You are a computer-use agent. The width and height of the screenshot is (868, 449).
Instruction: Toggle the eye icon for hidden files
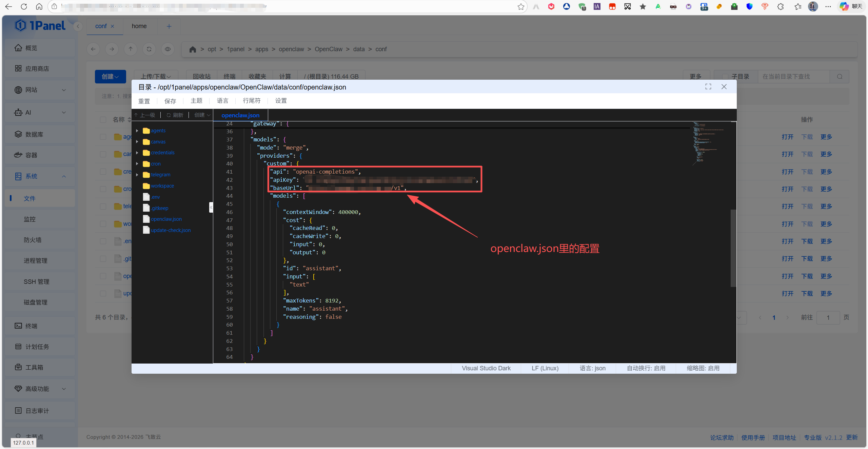167,49
